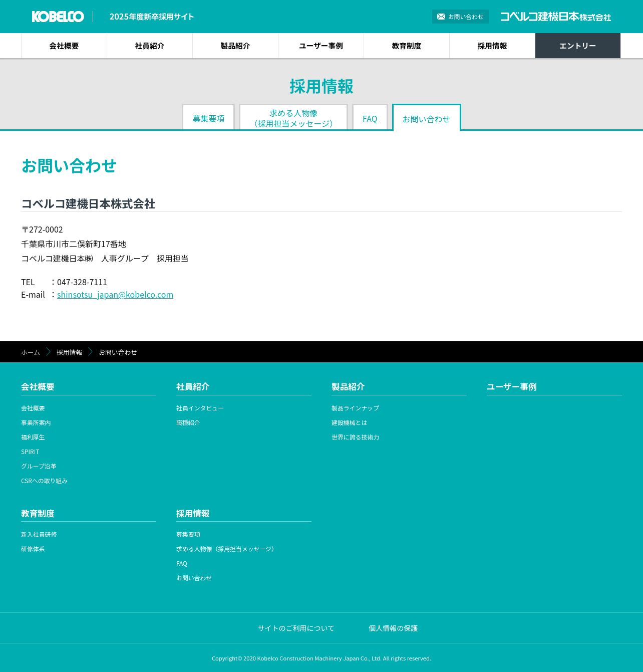The width and height of the screenshot is (643, 672).
Task: Open 事業所案内 in the footer
Action: tap(36, 423)
